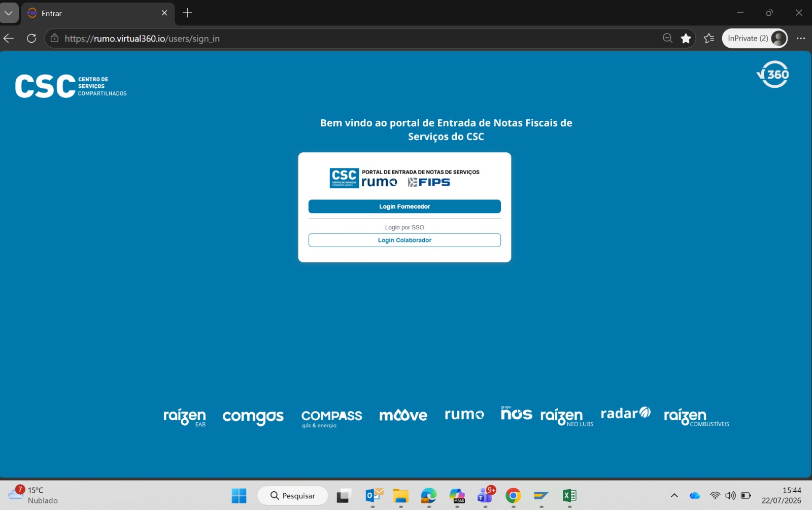Open Microsoft 365 Copilot from taskbar
812x510 pixels.
(x=457, y=496)
